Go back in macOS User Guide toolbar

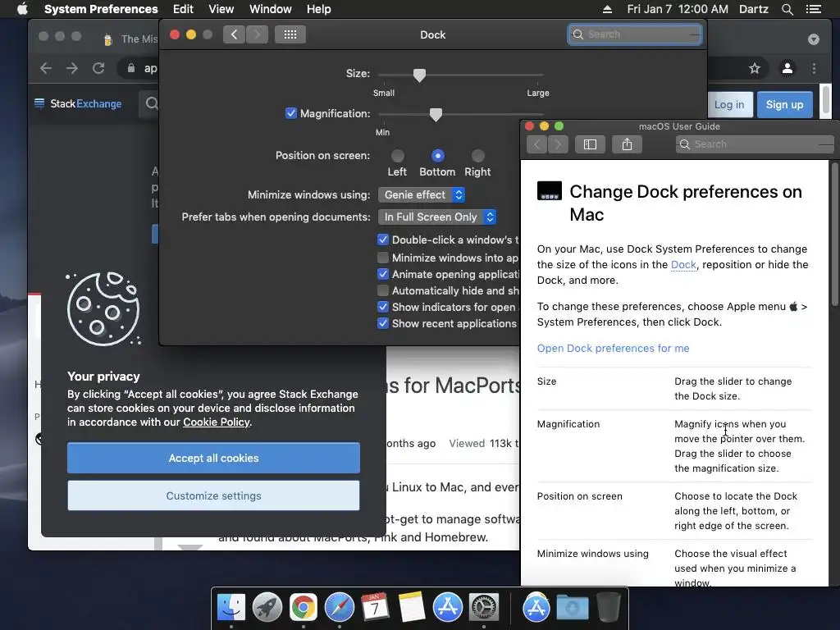pos(536,144)
